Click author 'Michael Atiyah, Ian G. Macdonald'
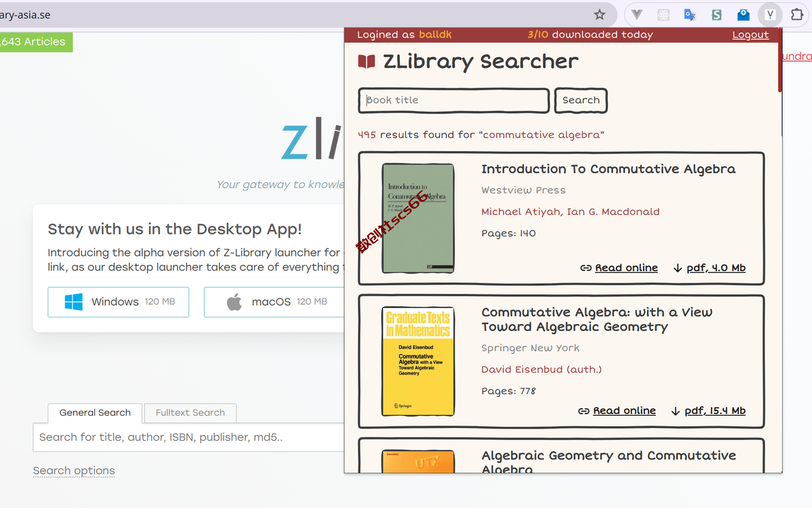Screen dimensions: 812x508 570,211
